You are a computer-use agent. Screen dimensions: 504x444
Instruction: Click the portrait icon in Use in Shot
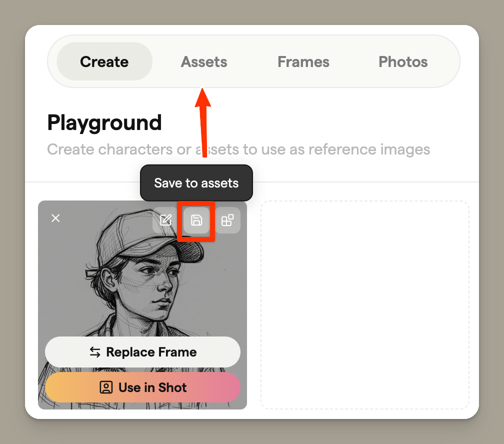pos(106,387)
